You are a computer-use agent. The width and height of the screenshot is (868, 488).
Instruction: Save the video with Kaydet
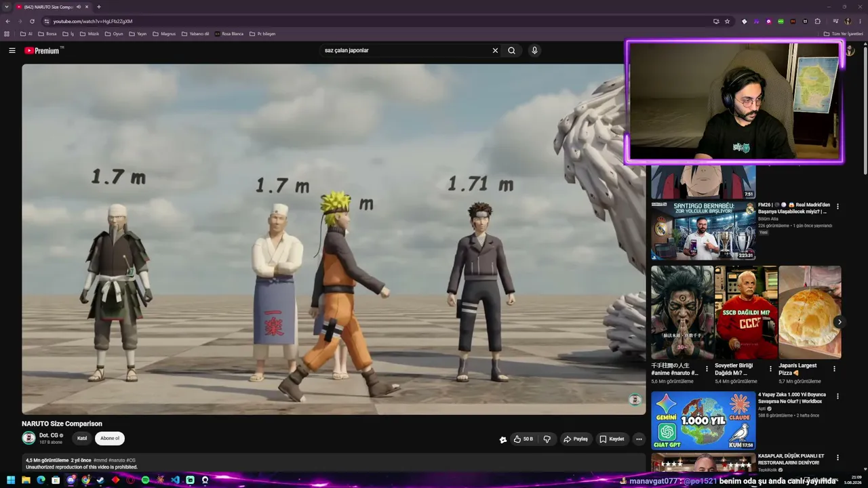coord(612,439)
